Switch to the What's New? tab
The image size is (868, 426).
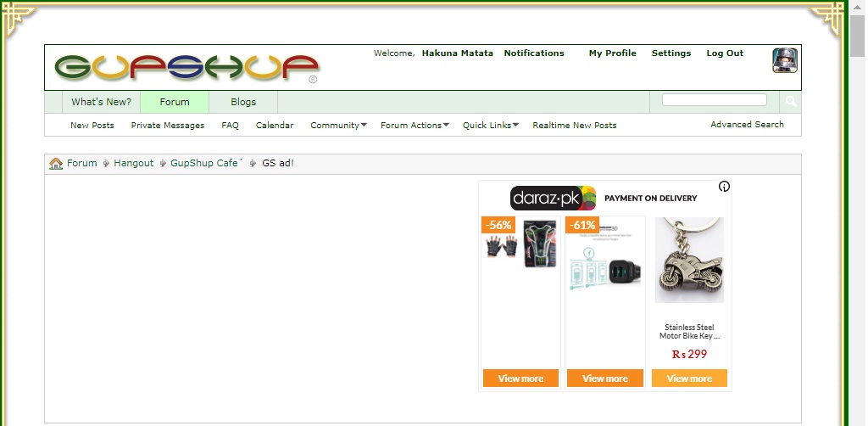101,102
